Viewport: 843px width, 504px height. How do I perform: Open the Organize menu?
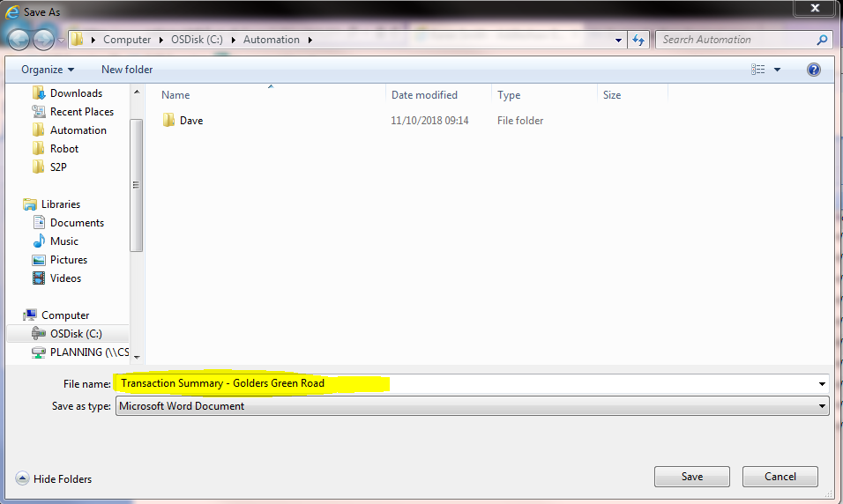pos(48,70)
